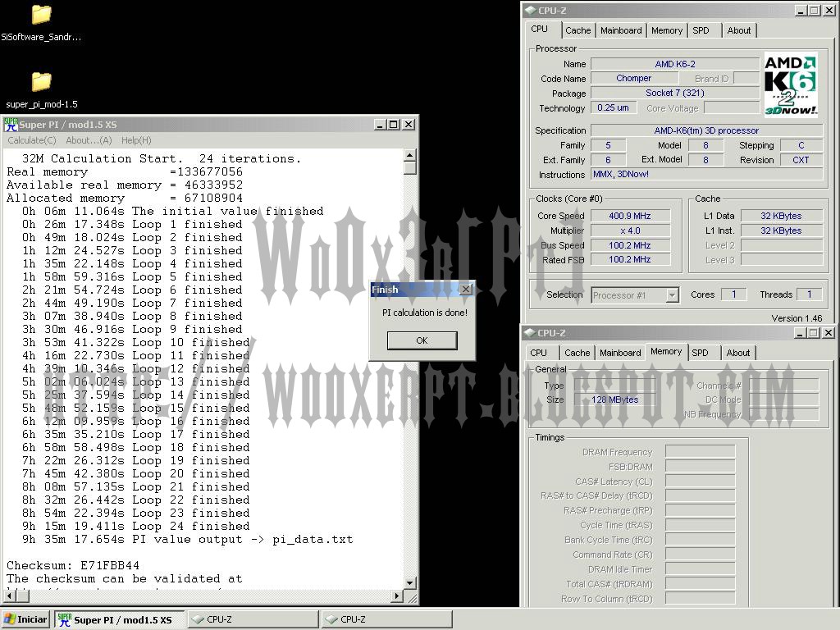This screenshot has height=630, width=840.
Task: Close the Finish dialog
Action: coord(466,290)
